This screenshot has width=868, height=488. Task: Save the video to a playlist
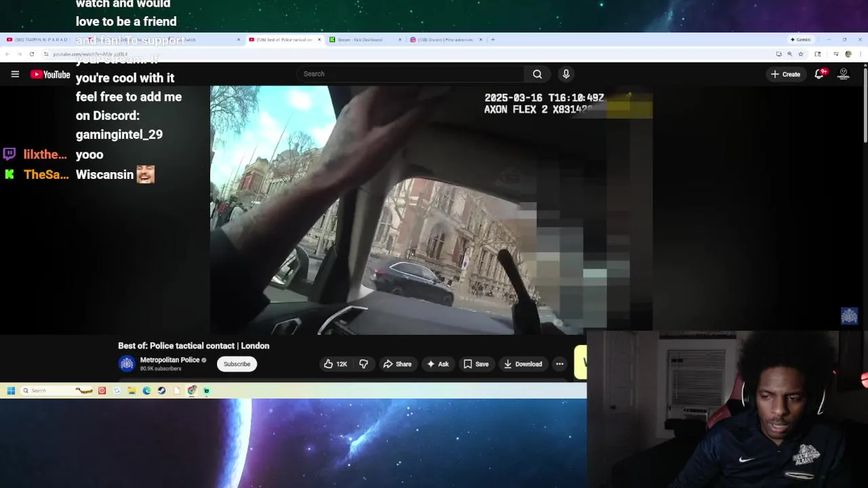coord(476,364)
